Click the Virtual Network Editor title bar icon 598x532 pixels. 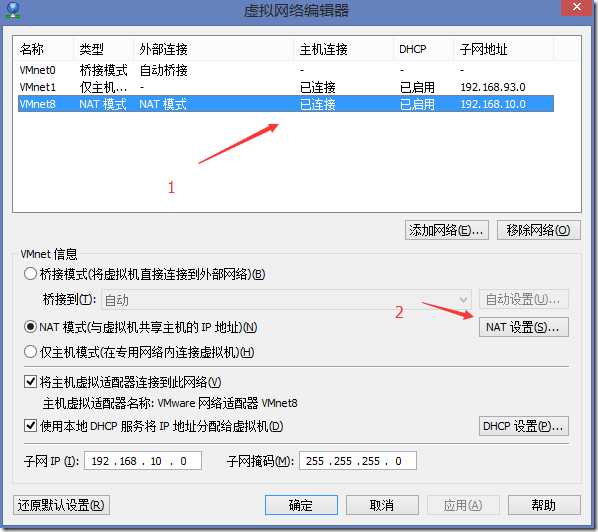(x=13, y=10)
